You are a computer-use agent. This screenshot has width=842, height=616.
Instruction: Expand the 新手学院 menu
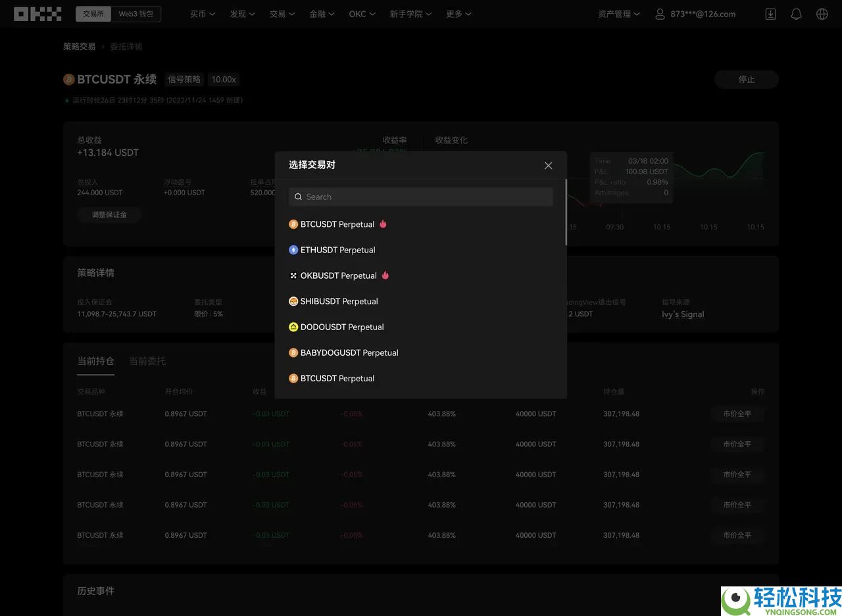[411, 14]
